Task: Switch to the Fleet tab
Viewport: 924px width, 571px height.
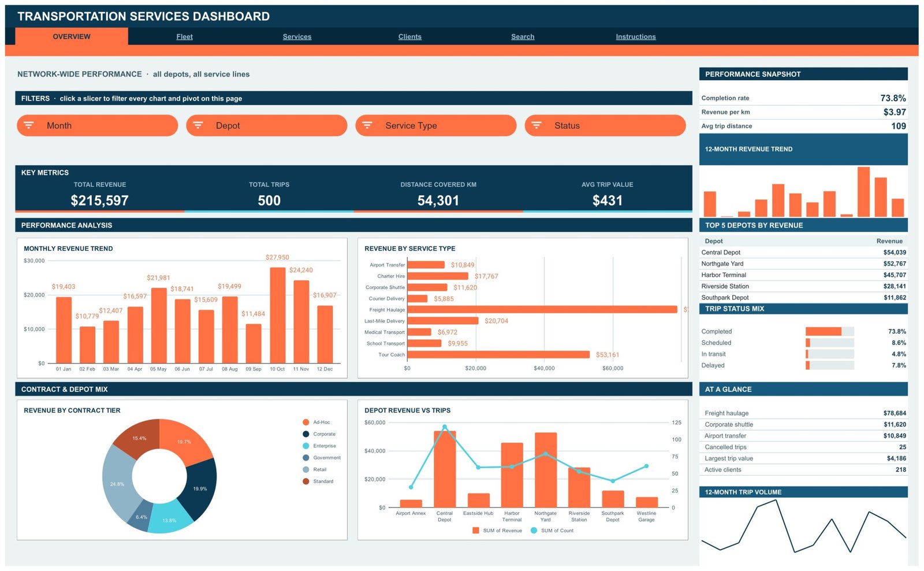Action: [x=185, y=36]
